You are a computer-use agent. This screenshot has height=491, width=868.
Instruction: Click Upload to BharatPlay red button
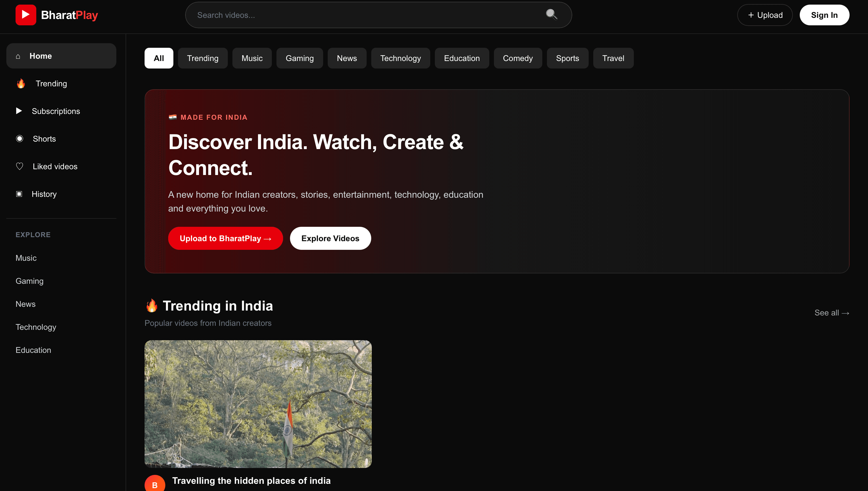225,238
